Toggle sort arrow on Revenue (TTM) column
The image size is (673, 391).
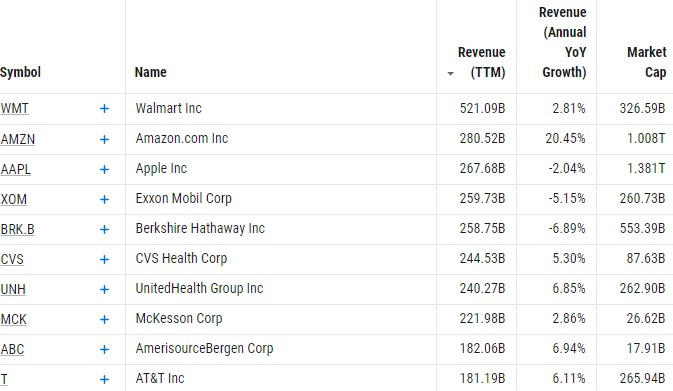(x=450, y=74)
